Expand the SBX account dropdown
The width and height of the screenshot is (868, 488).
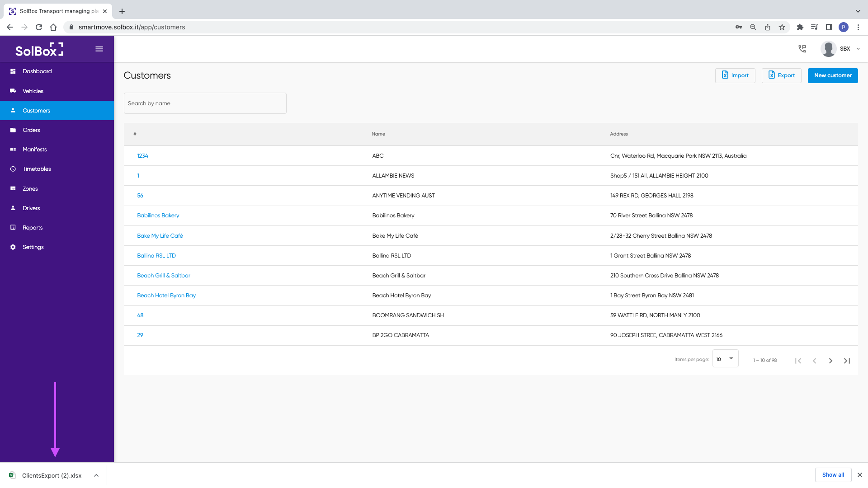tap(858, 49)
